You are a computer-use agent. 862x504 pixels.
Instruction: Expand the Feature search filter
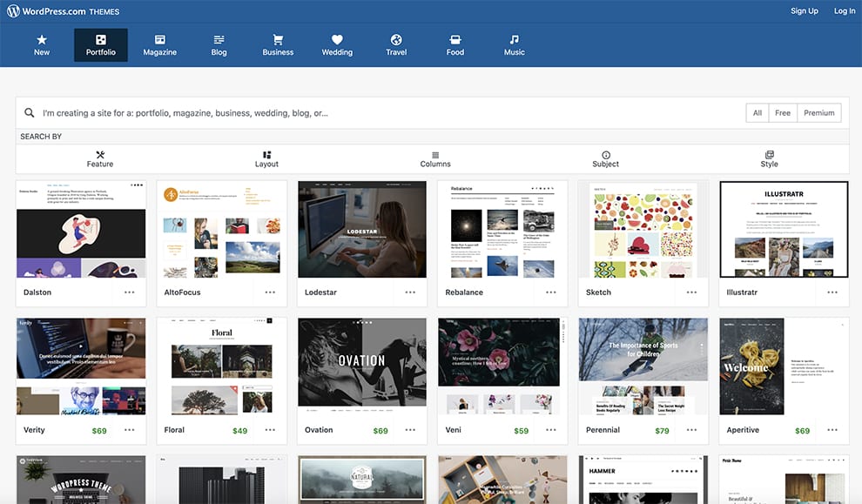point(100,159)
